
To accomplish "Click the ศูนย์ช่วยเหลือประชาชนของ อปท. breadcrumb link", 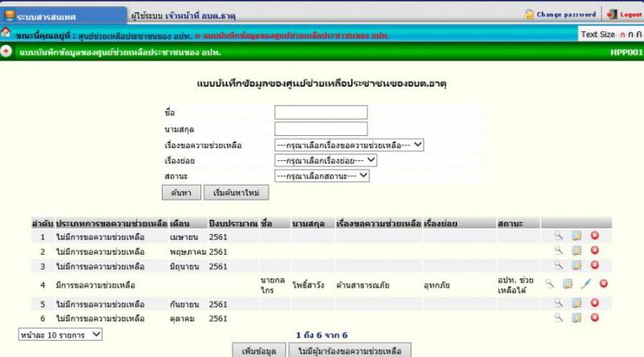I will 135,35.
